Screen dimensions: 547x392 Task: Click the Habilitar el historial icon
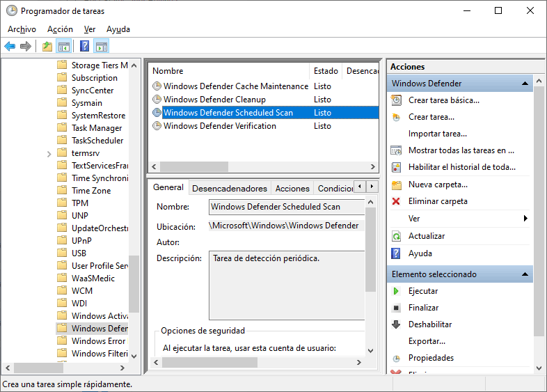[396, 167]
